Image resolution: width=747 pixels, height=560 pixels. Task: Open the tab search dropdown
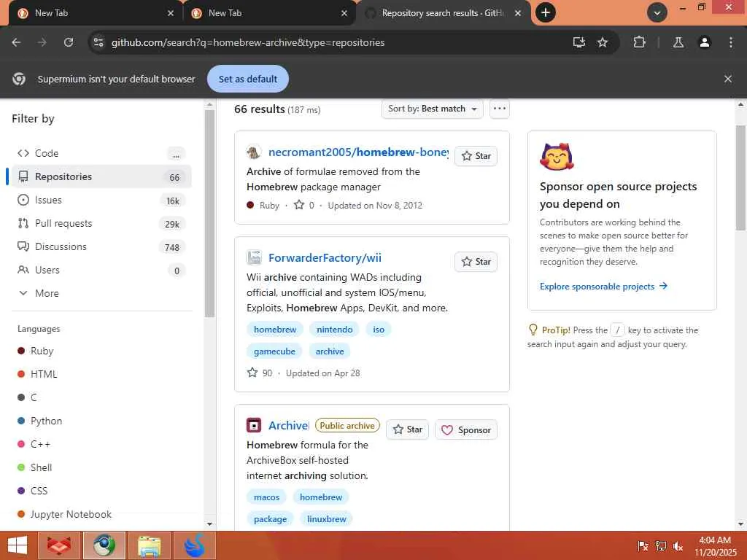(x=657, y=13)
